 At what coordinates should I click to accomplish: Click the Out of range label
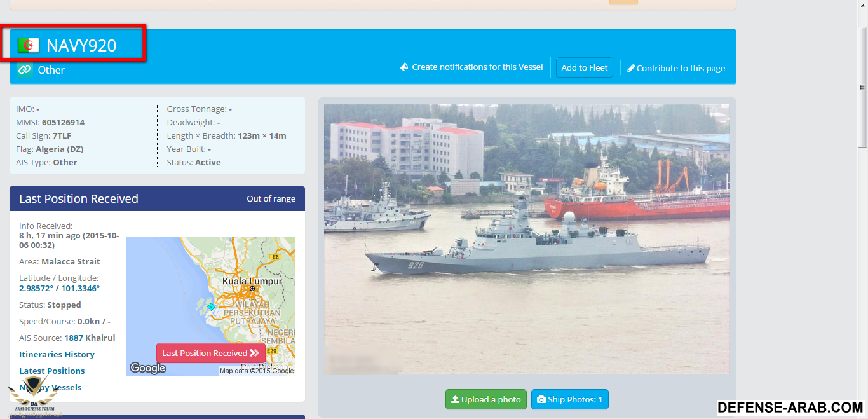click(271, 198)
